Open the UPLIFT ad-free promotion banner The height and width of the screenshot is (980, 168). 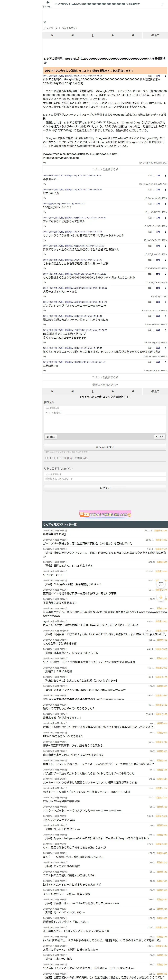(x=105, y=71)
